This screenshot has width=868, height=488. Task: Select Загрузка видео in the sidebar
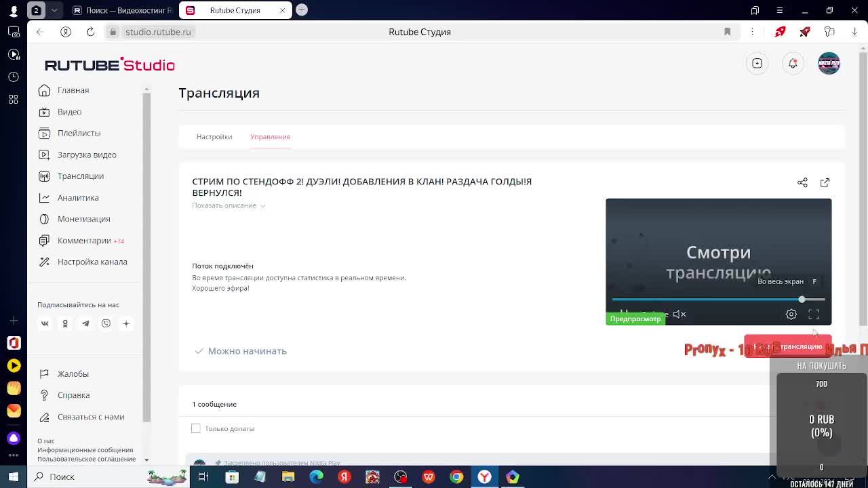pos(87,155)
